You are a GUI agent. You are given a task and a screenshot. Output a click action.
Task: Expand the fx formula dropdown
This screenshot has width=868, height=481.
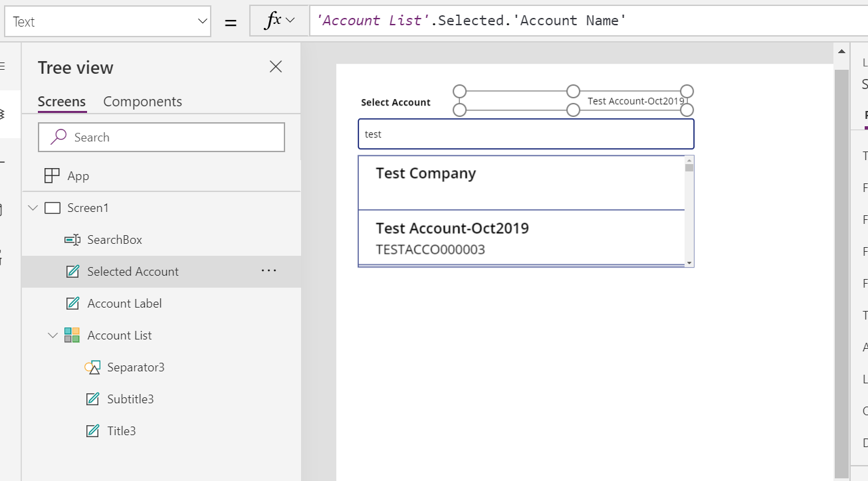(290, 21)
